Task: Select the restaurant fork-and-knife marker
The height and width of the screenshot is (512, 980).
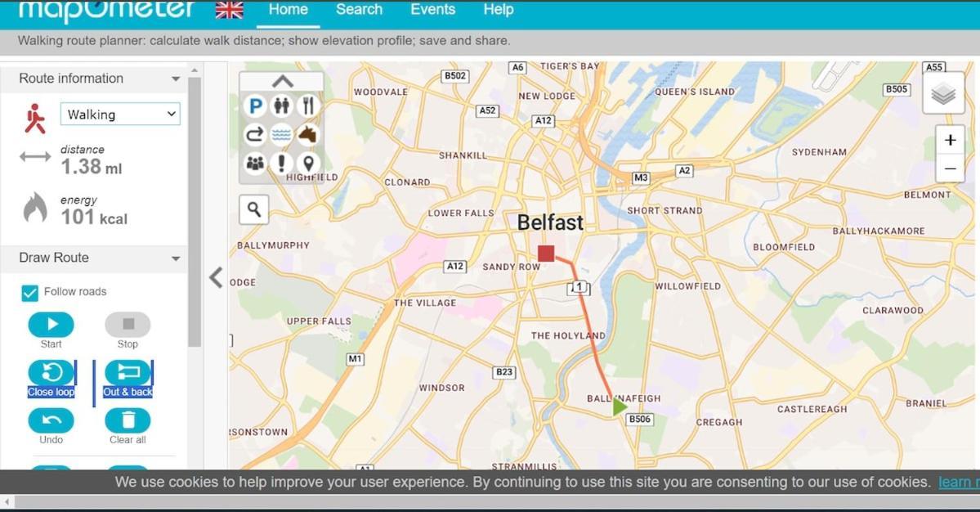Action: [x=308, y=106]
